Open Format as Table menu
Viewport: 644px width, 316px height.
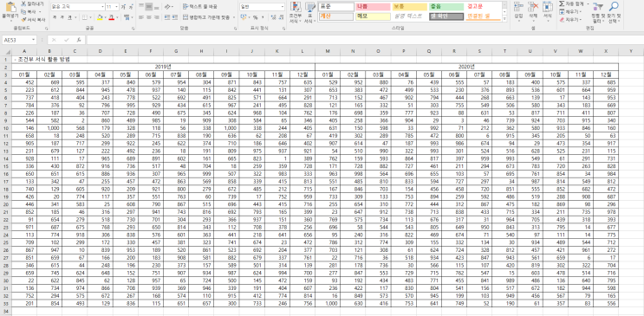pyautogui.click(x=309, y=12)
